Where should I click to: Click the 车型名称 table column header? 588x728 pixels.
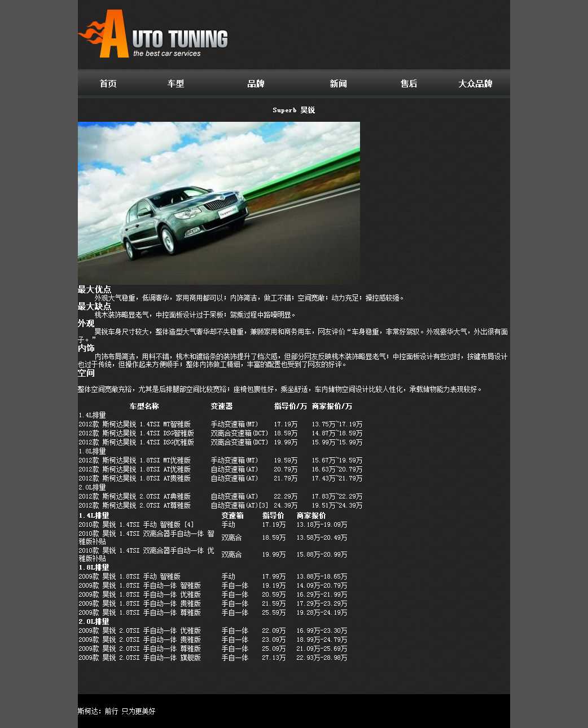[x=144, y=406]
